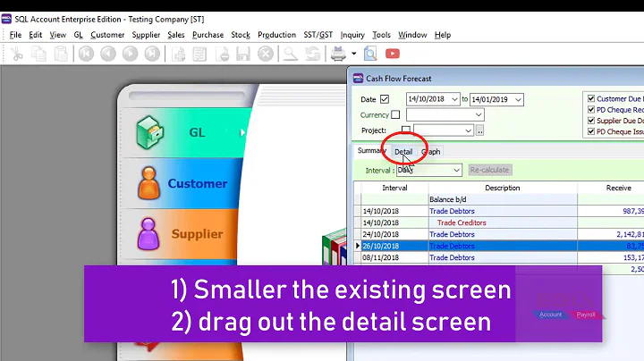Expand the GL module arrow
The image size is (644, 361).
click(242, 132)
